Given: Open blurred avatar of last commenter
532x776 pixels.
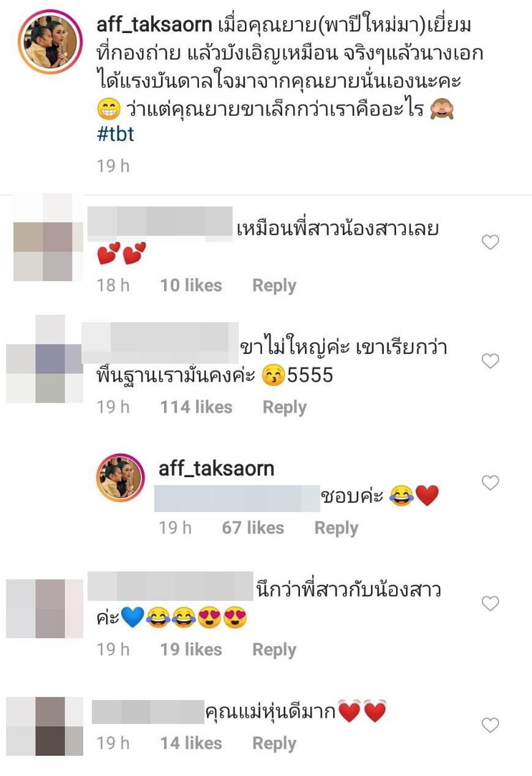Looking at the screenshot, I should click(x=45, y=726).
